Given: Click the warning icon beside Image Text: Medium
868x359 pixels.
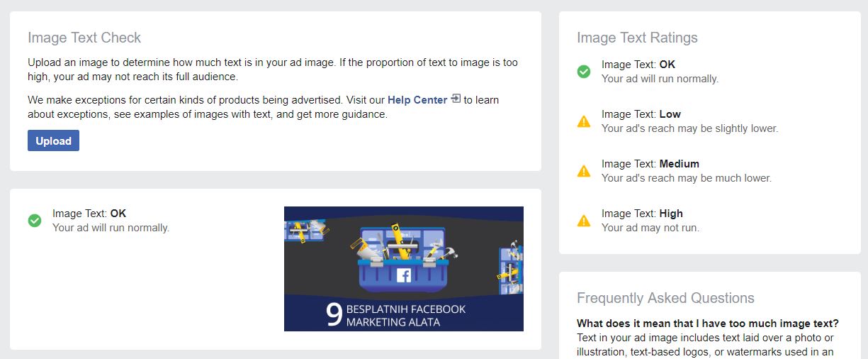Looking at the screenshot, I should coord(584,171).
